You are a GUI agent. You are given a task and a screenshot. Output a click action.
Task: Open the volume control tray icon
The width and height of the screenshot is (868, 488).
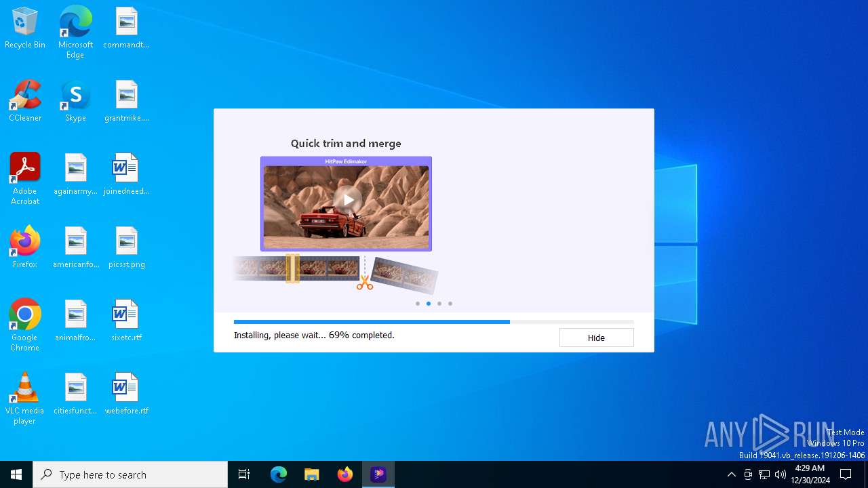point(781,474)
